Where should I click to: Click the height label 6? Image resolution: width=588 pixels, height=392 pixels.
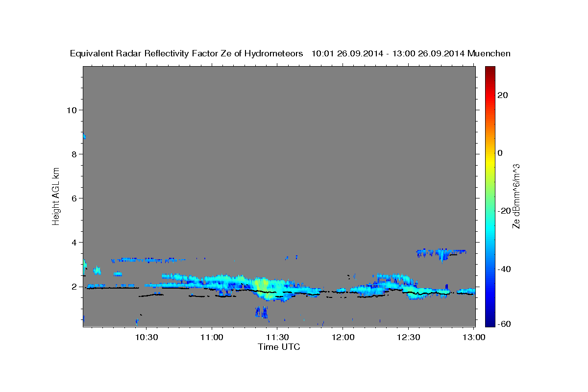[74, 198]
